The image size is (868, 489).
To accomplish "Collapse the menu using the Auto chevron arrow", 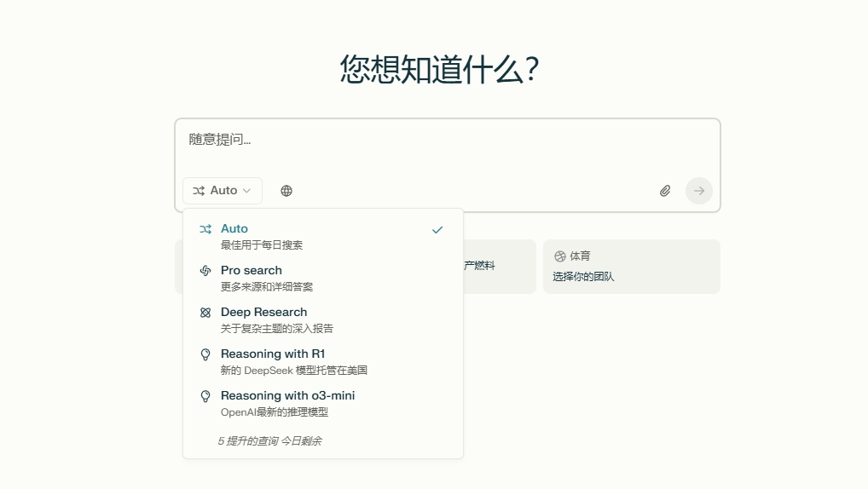I will (247, 191).
